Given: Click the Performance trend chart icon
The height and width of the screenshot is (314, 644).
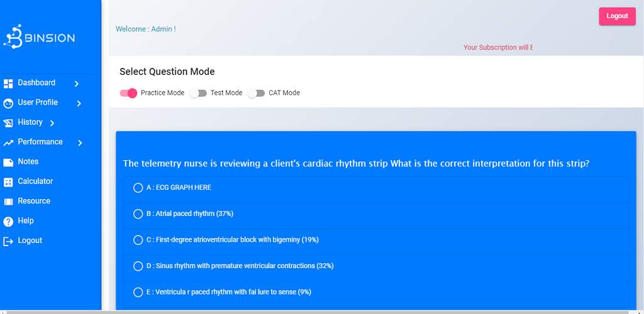Looking at the screenshot, I should pyautogui.click(x=8, y=143).
